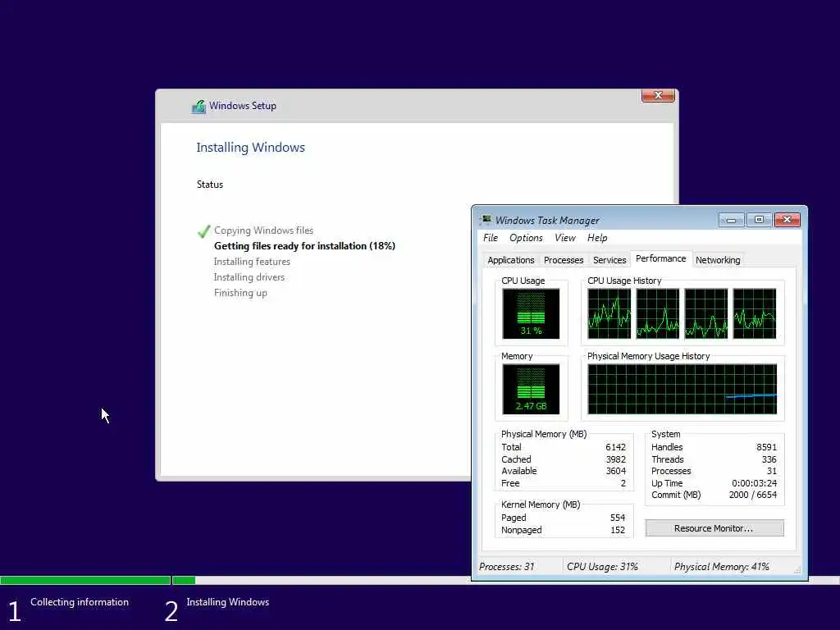The height and width of the screenshot is (630, 840).
Task: Click the 'Installing features' status line
Action: 252,262
